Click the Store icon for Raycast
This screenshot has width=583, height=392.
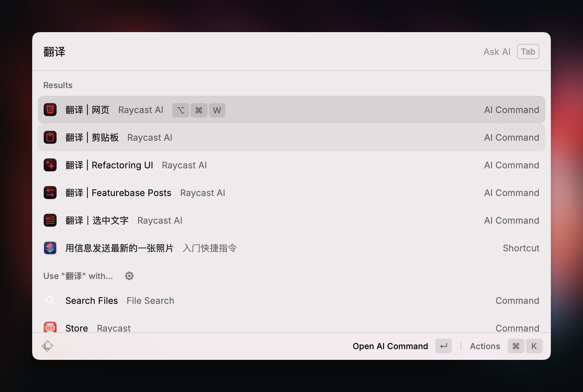tap(50, 327)
